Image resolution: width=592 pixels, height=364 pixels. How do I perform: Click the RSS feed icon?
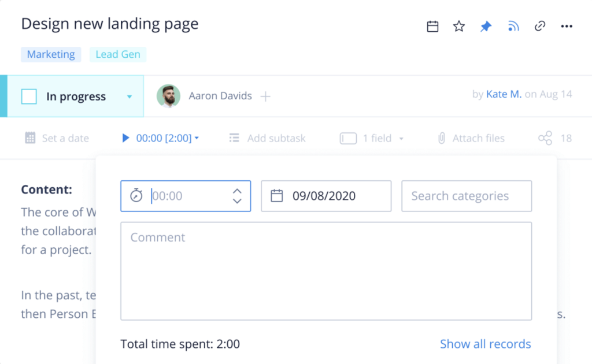(x=513, y=25)
